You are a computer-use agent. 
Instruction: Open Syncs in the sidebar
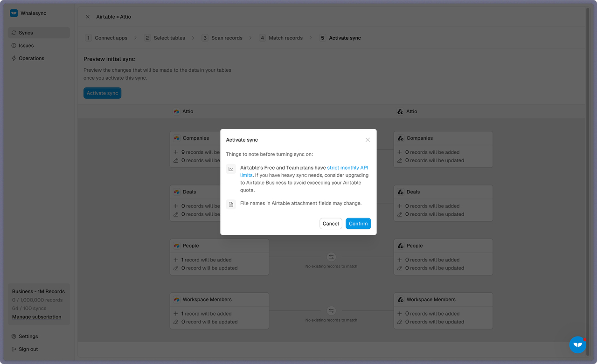(x=39, y=33)
